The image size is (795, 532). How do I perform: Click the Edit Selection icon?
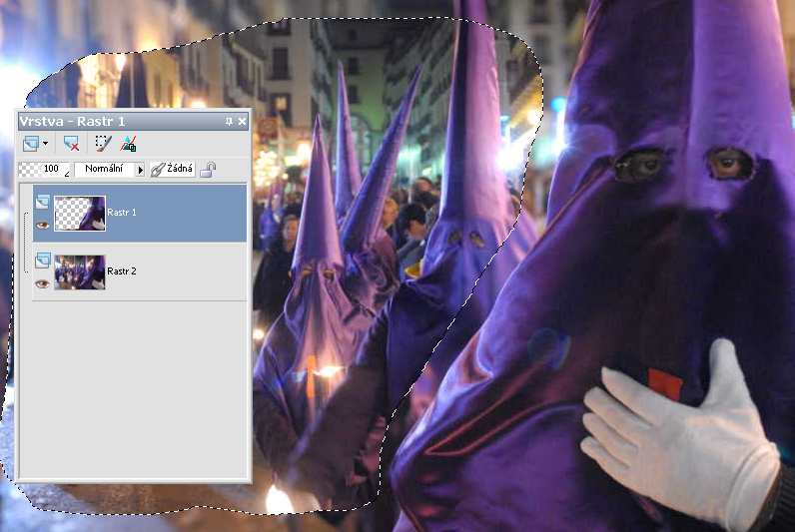(103, 144)
